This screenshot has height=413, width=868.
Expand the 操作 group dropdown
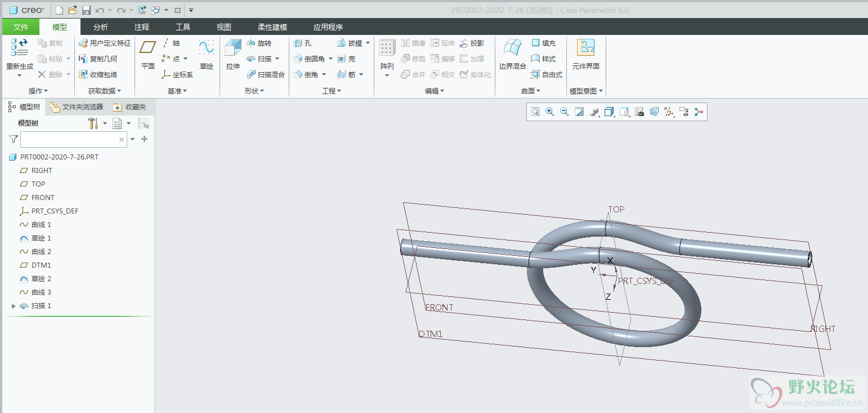38,91
